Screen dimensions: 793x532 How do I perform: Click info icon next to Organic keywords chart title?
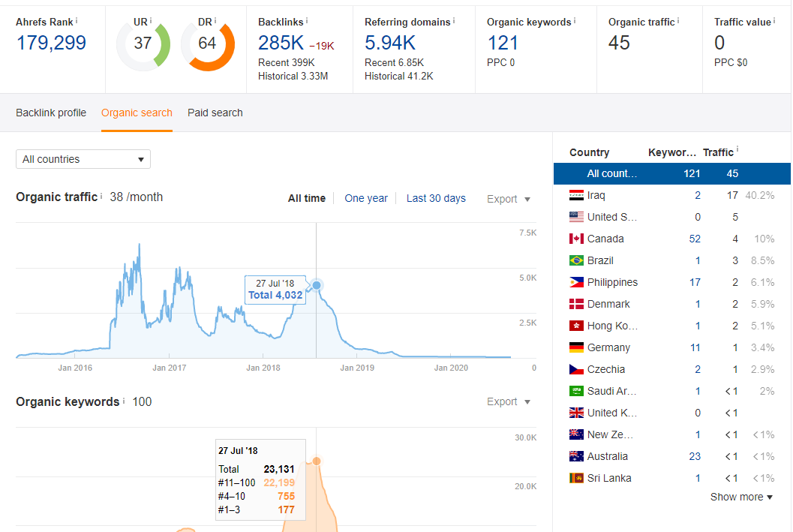point(123,401)
